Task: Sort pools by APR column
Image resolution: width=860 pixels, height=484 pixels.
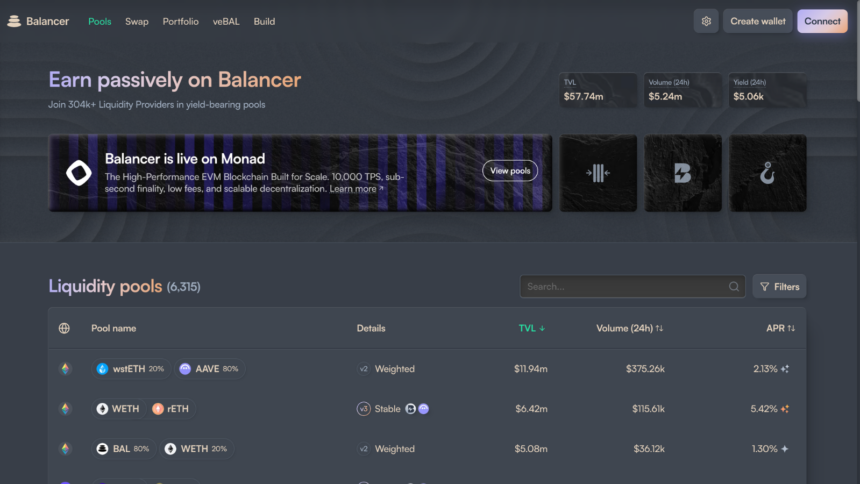Action: 780,328
